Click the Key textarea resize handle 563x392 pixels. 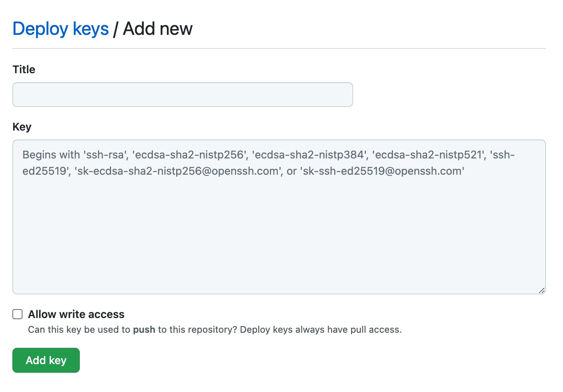click(542, 290)
